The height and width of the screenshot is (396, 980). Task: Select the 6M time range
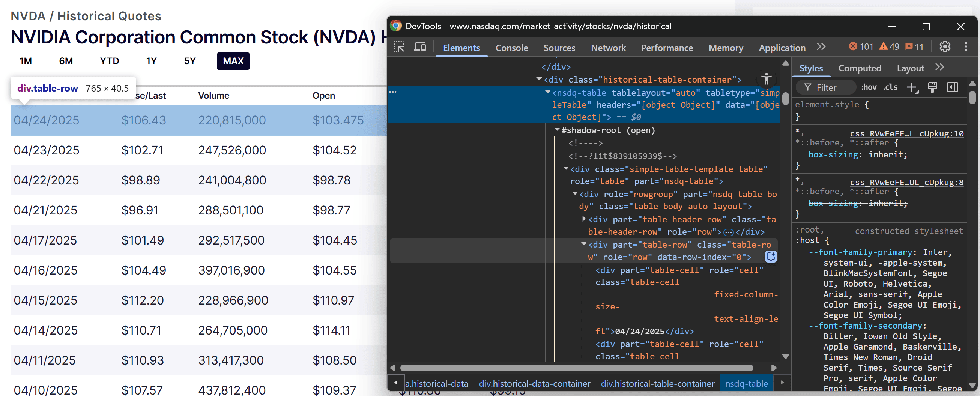coord(66,61)
